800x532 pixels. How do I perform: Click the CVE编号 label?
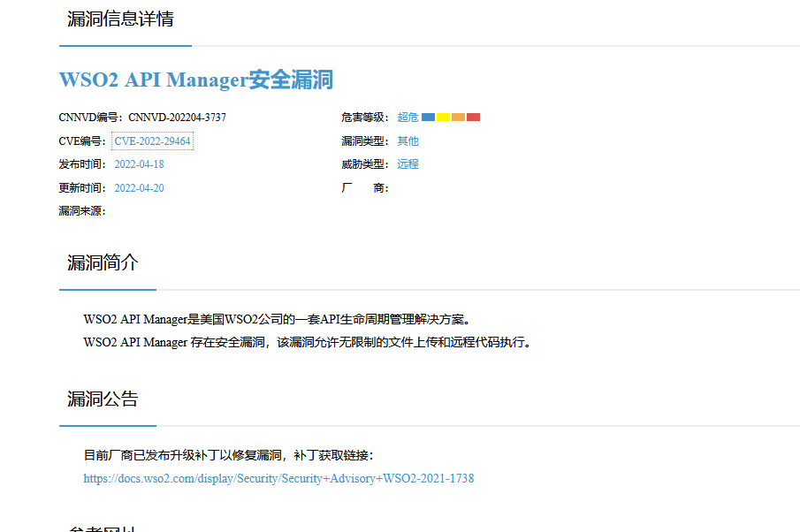point(82,141)
